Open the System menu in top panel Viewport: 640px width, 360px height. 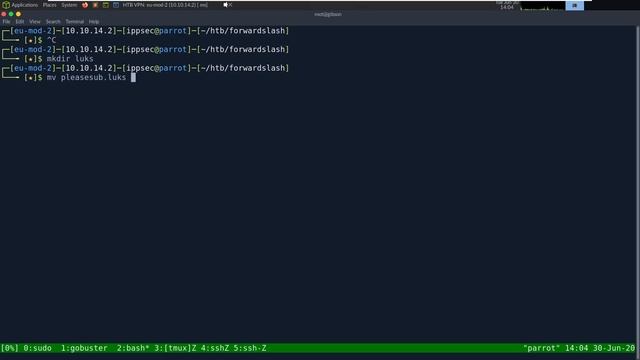(x=69, y=5)
